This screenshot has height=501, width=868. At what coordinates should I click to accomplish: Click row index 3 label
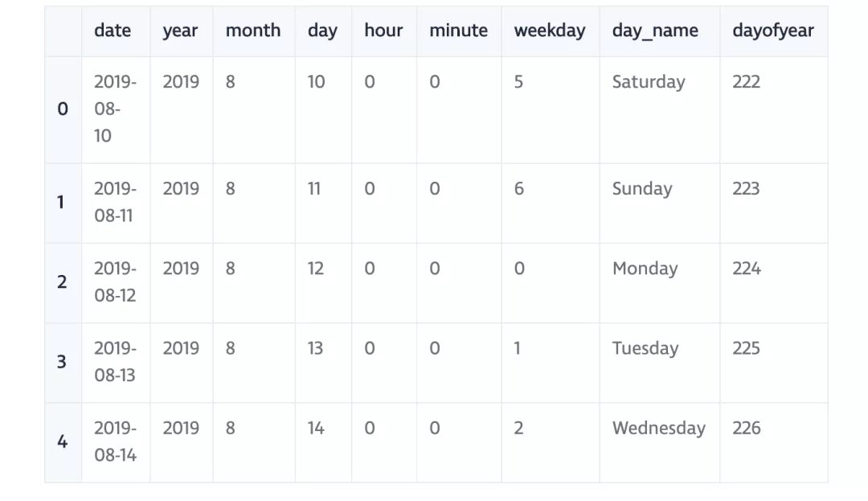click(62, 362)
